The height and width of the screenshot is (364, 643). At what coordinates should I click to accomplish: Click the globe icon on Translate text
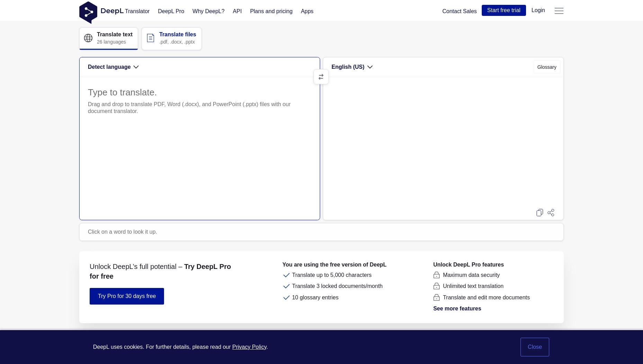(x=88, y=38)
